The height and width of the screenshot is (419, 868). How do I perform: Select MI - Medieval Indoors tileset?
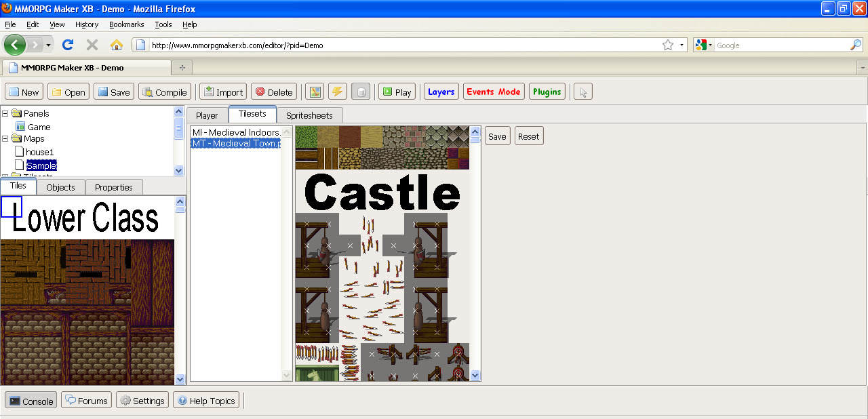click(236, 132)
